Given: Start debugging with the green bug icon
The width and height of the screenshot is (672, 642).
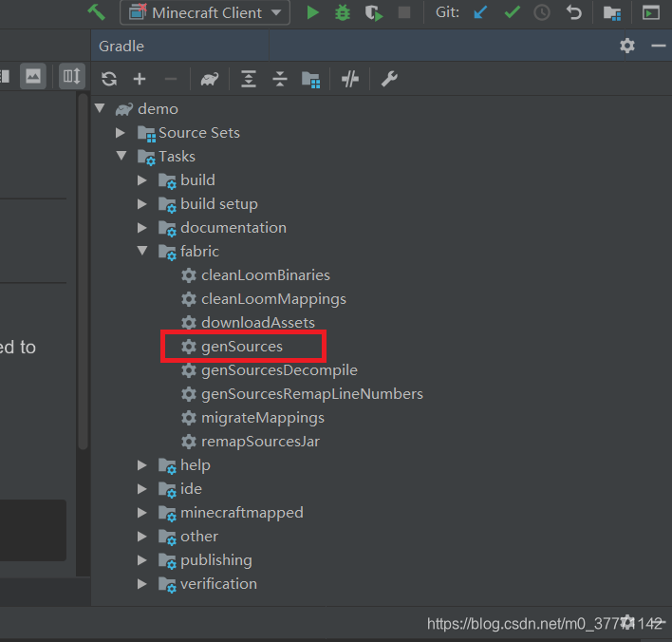Looking at the screenshot, I should pos(343,12).
